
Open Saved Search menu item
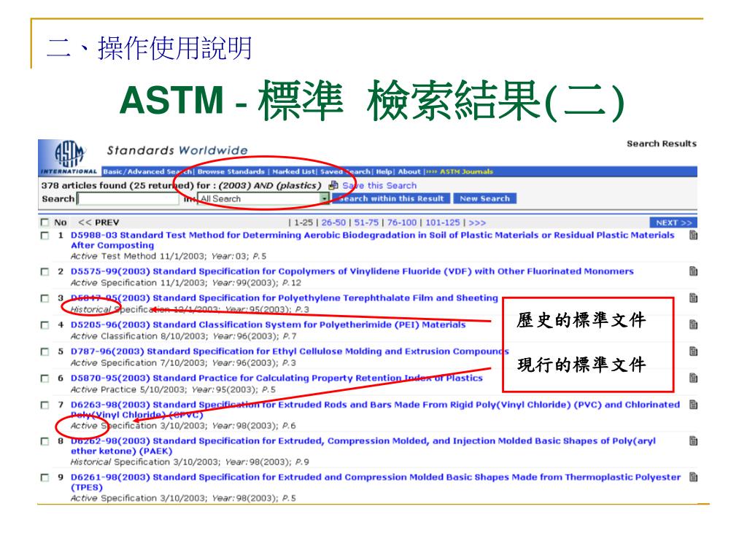tap(345, 171)
